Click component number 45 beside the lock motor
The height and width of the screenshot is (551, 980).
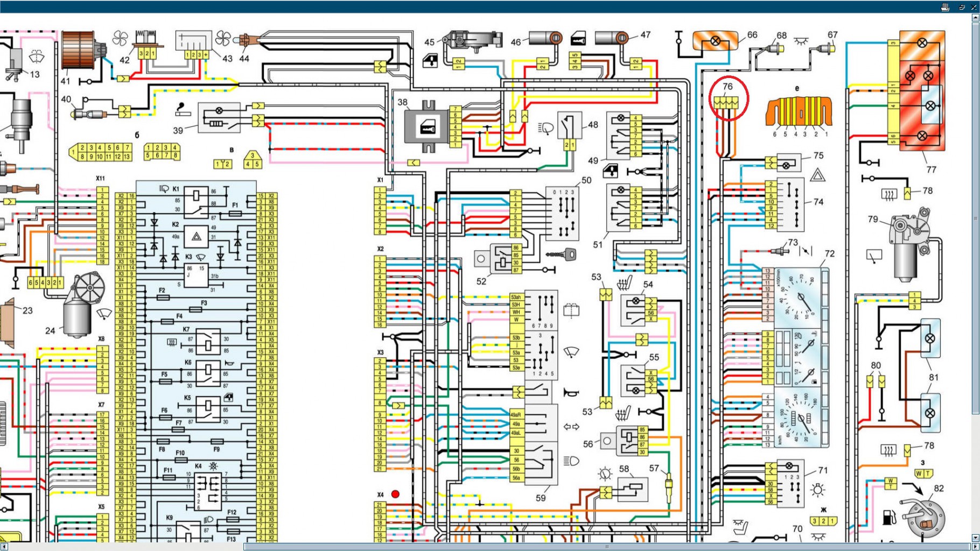[x=429, y=42]
